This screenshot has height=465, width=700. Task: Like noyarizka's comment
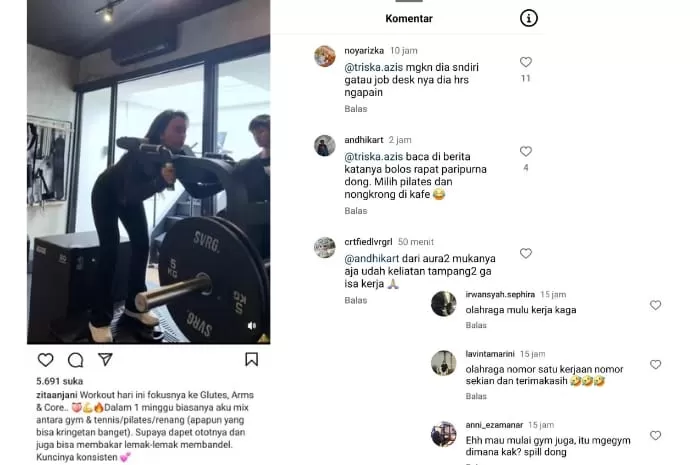526,62
